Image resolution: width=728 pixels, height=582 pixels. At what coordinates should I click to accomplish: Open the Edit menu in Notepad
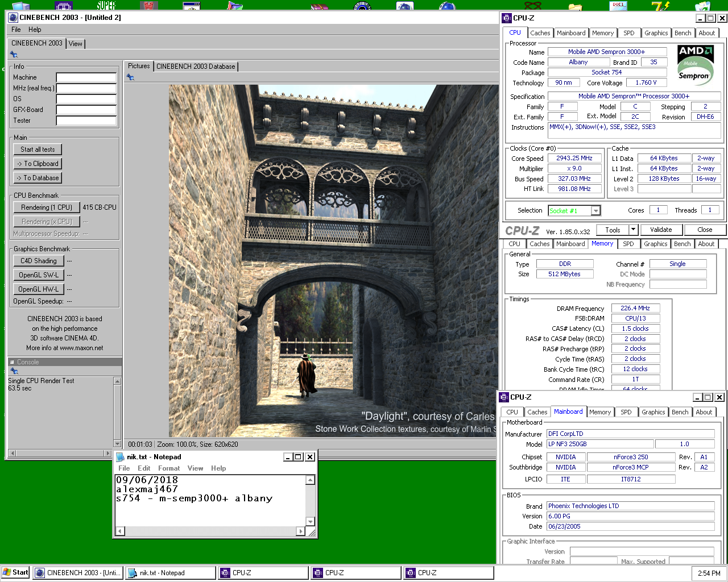click(144, 468)
